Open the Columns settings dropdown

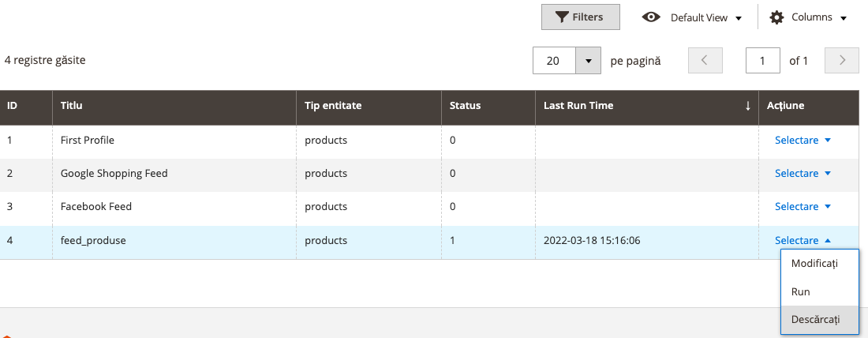(808, 17)
